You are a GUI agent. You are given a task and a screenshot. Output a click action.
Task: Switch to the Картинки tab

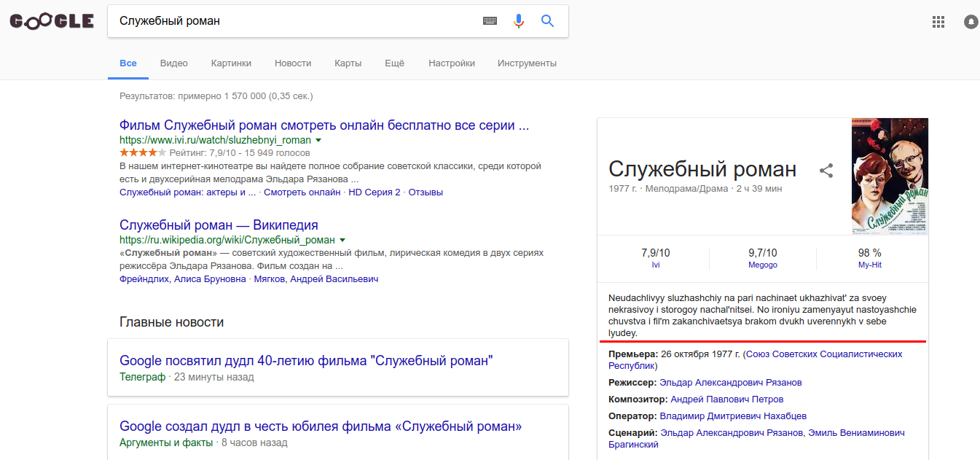(x=231, y=63)
